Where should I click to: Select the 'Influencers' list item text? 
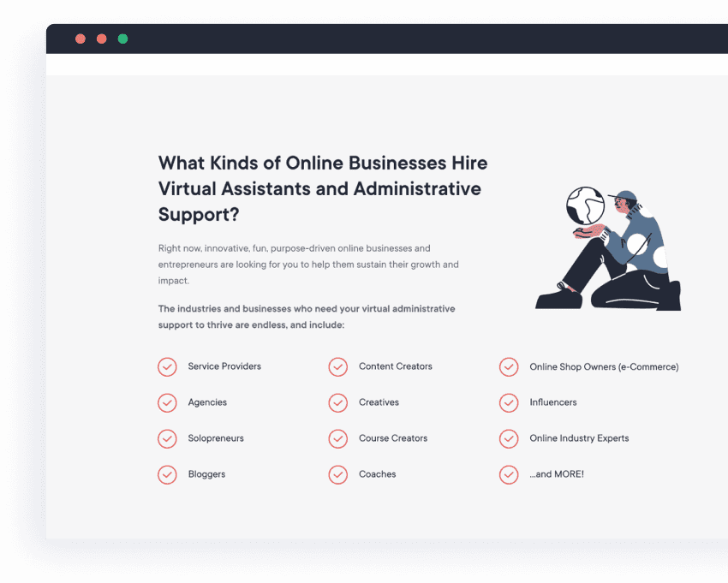pos(553,402)
